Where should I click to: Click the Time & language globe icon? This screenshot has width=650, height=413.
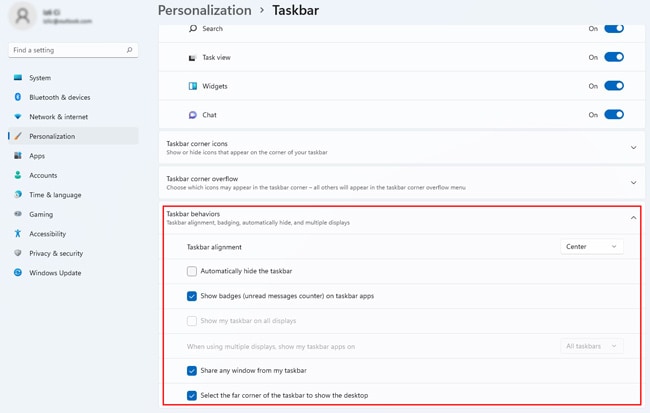pos(17,194)
